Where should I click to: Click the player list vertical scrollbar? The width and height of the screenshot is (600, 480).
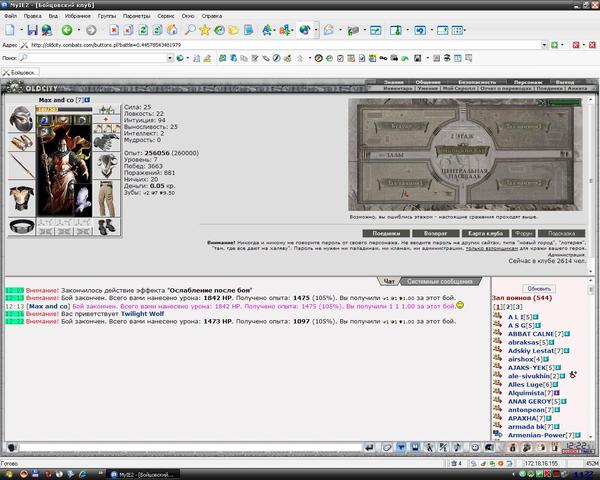(590, 359)
